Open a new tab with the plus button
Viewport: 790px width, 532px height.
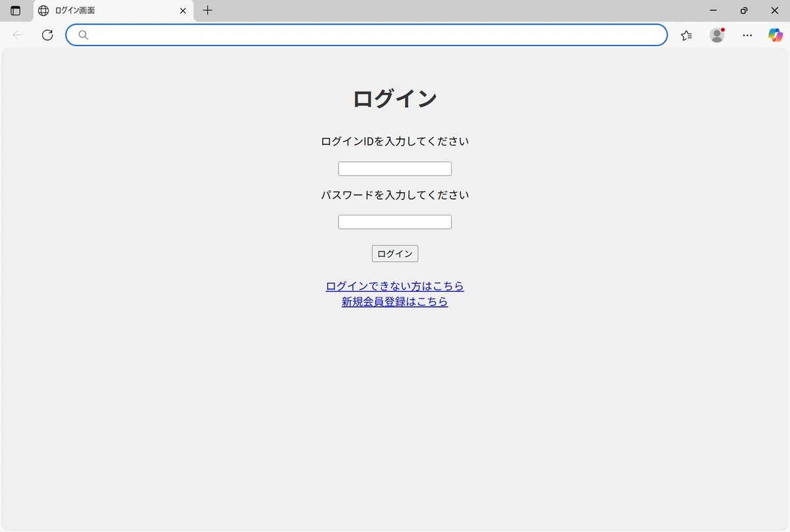click(x=207, y=11)
